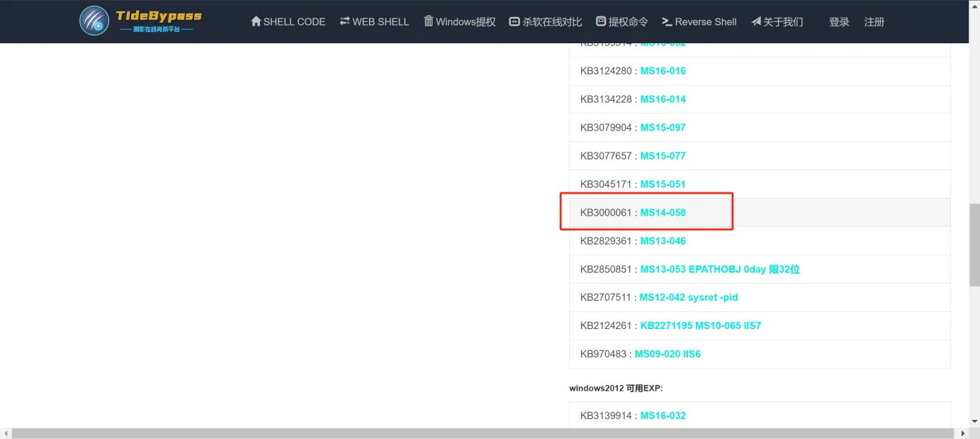Image resolution: width=980 pixels, height=439 pixels.
Task: Open 关于我们 page
Action: (x=777, y=22)
